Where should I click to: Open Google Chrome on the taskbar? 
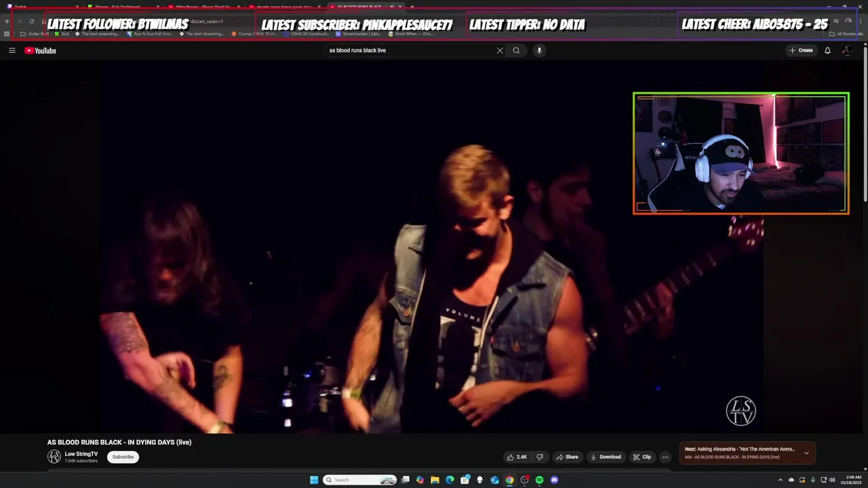pyautogui.click(x=509, y=480)
